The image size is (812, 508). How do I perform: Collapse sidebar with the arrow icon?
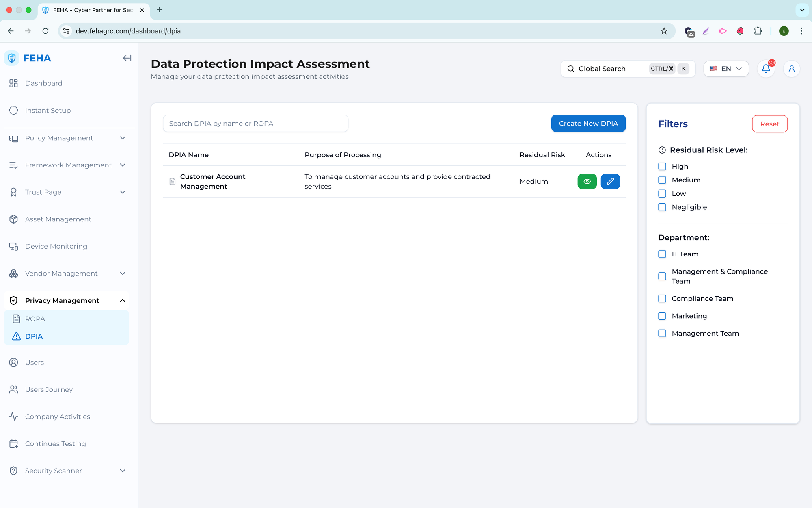127,58
